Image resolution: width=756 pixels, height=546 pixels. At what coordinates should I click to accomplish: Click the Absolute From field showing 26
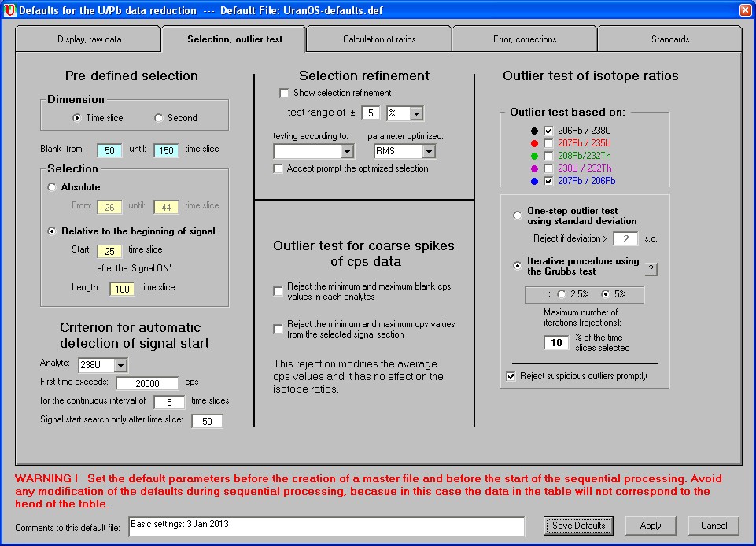tap(109, 208)
